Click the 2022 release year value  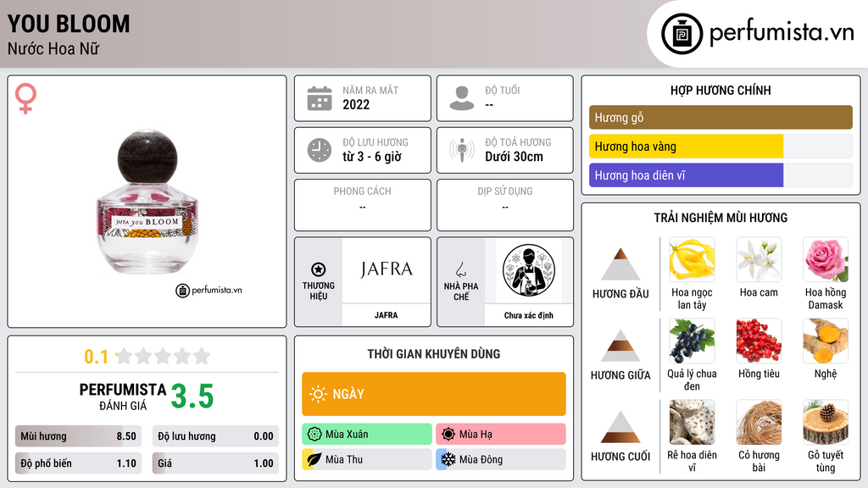click(x=356, y=104)
